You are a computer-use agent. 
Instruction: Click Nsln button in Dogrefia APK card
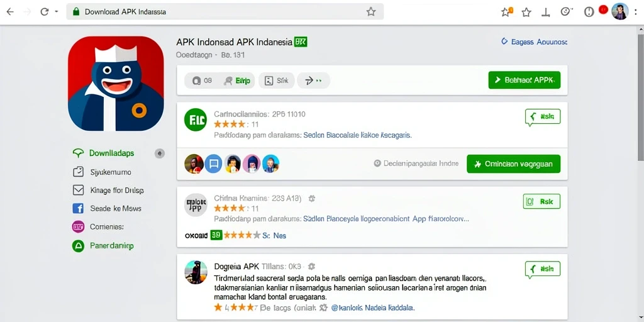[543, 269]
